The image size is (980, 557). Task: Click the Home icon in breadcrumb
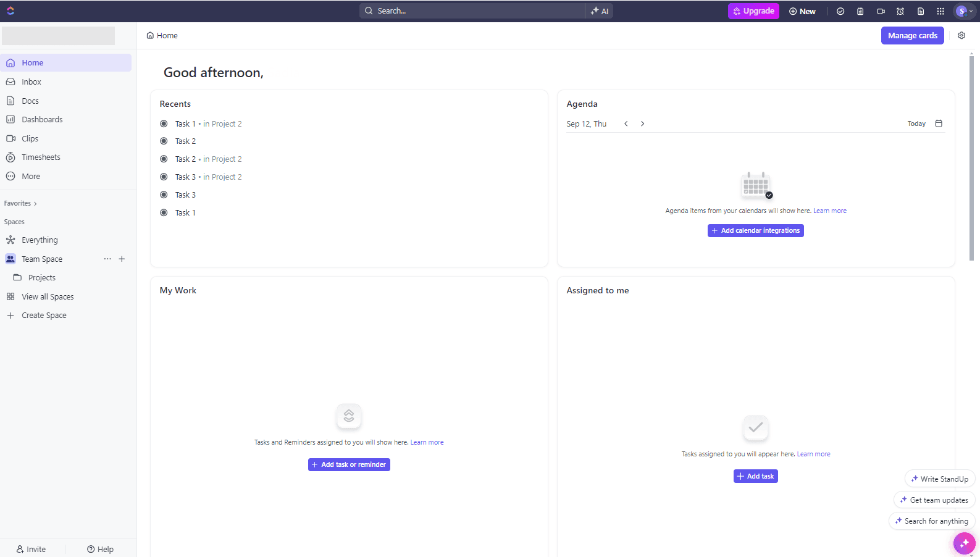(150, 35)
